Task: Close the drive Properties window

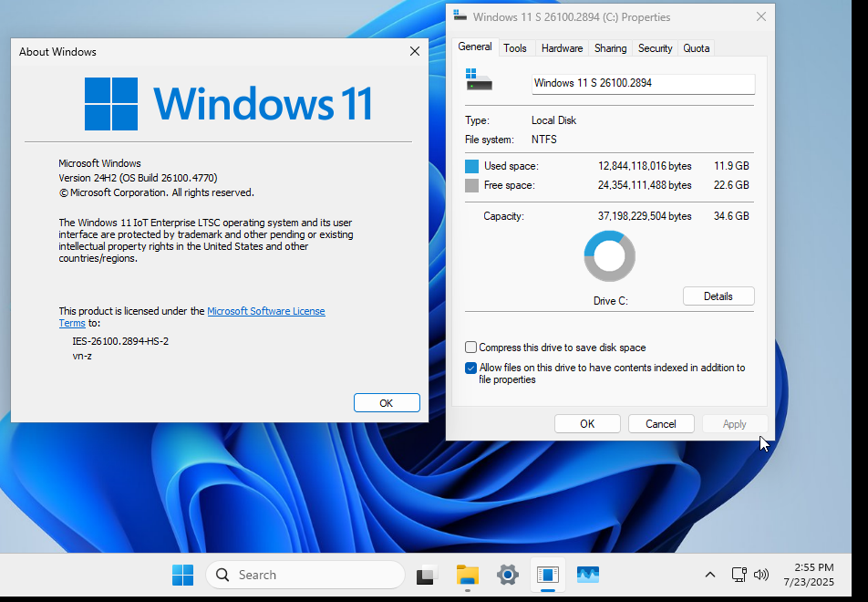Action: pos(761,16)
